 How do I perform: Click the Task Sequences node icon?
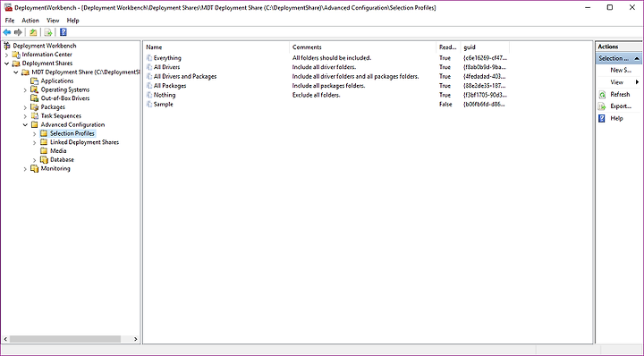pyautogui.click(x=35, y=115)
